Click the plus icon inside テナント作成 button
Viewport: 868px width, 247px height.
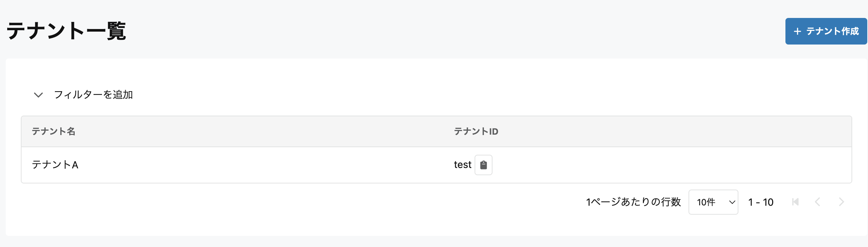[798, 31]
